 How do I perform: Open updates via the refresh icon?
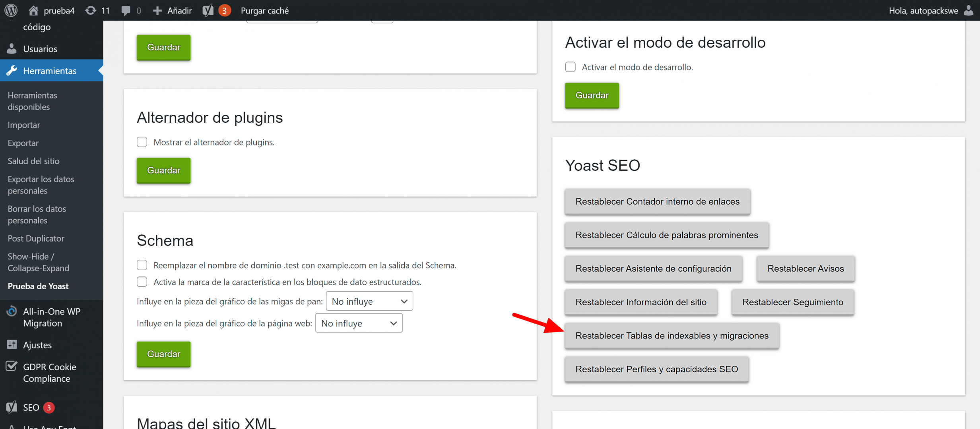click(91, 10)
